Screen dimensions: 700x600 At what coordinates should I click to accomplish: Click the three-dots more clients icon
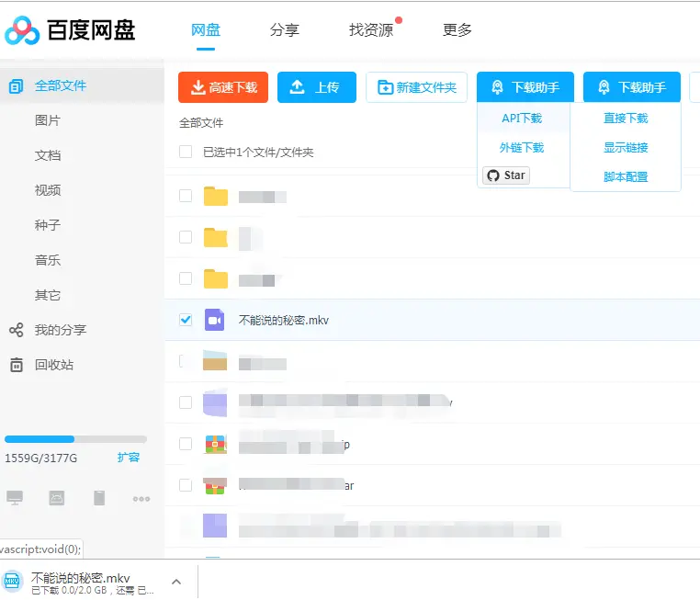[141, 499]
